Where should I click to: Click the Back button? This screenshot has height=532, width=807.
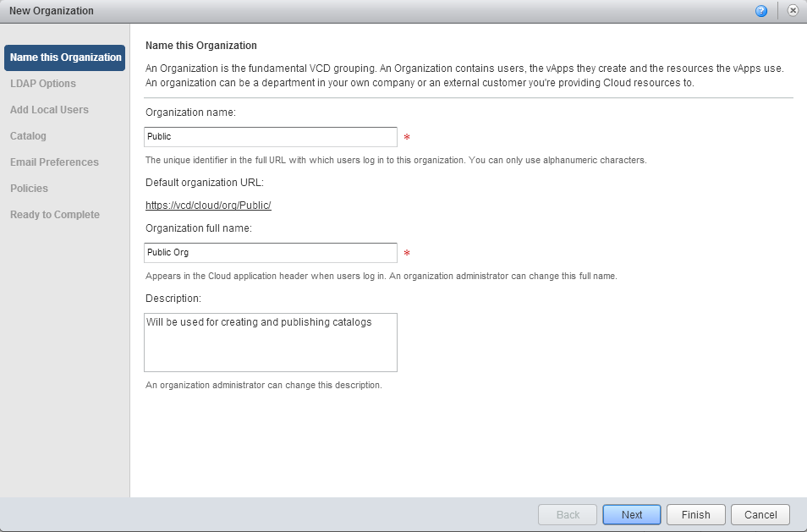point(568,514)
